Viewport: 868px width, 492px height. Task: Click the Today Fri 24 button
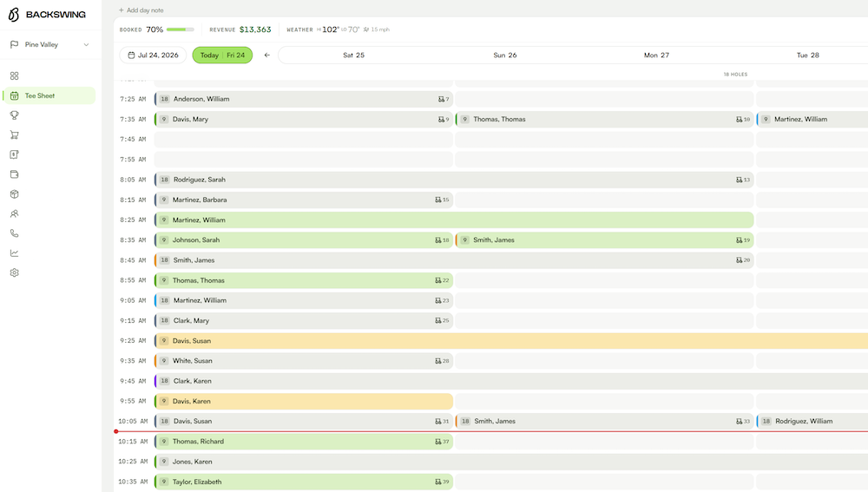pyautogui.click(x=222, y=55)
